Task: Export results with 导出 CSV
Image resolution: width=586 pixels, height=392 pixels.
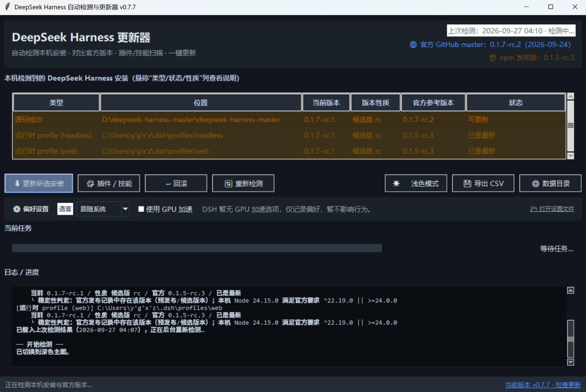Action: (483, 183)
